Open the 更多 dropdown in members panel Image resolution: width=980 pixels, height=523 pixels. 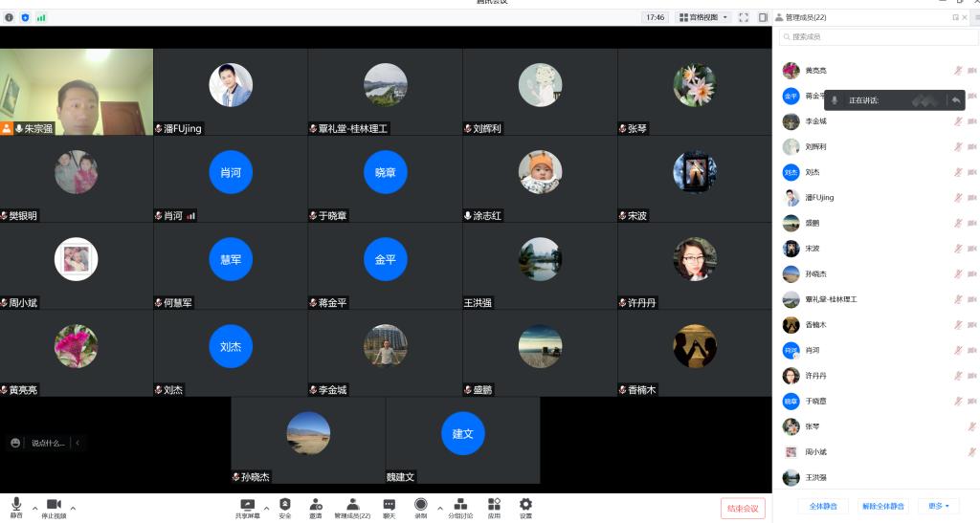point(937,506)
